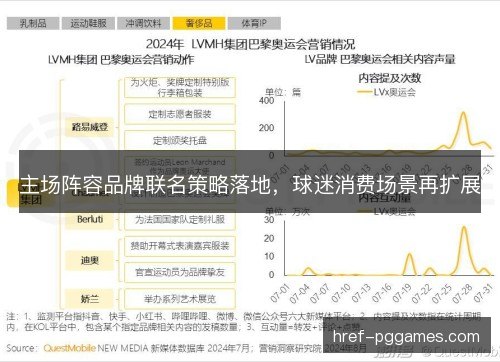Click the 单位：篇 unit label
The width and height of the screenshot is (500, 362).
click(x=283, y=92)
